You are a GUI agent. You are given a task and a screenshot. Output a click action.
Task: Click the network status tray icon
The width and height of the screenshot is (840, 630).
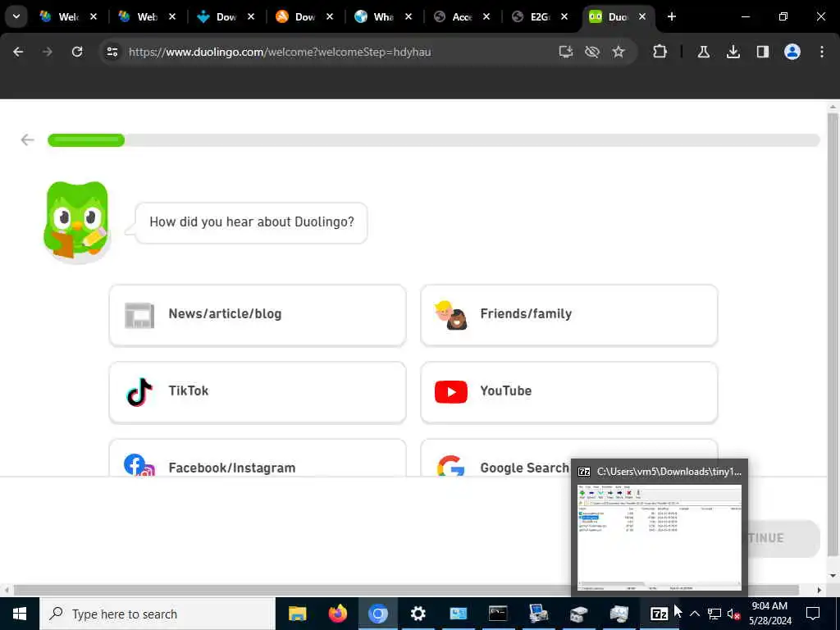pyautogui.click(x=714, y=614)
